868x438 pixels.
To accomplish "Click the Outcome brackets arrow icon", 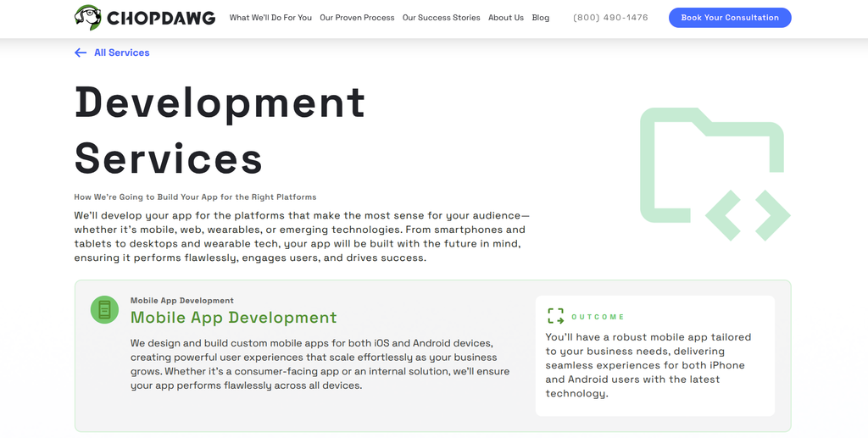I will [x=556, y=316].
